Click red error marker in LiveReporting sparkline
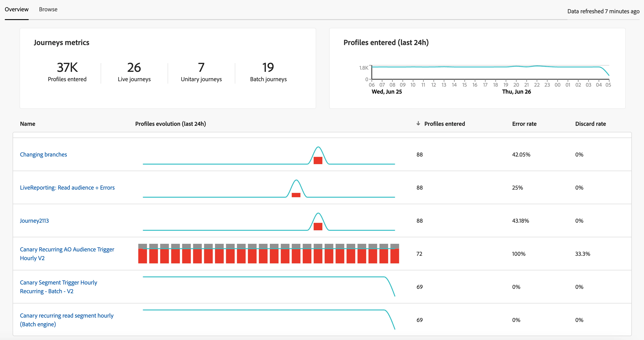 tap(296, 195)
